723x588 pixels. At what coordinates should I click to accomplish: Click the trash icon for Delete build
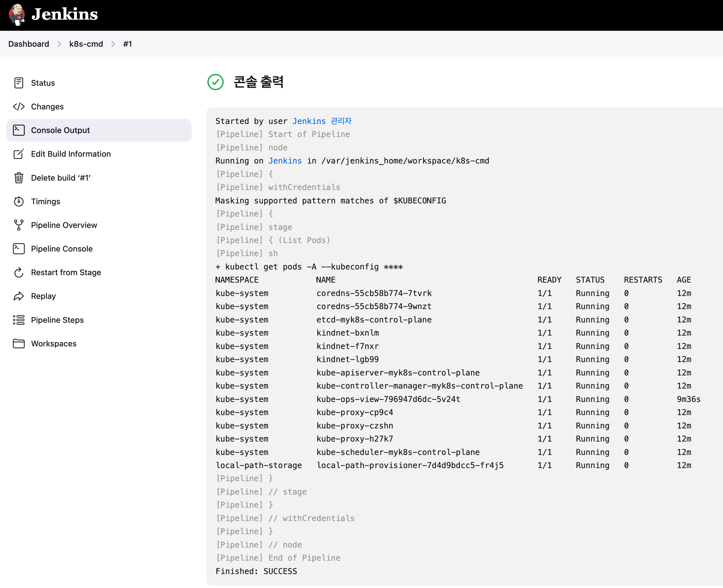[x=19, y=178]
